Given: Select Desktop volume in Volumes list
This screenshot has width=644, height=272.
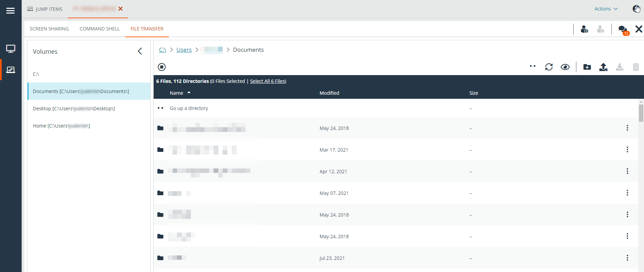Looking at the screenshot, I should [x=74, y=109].
